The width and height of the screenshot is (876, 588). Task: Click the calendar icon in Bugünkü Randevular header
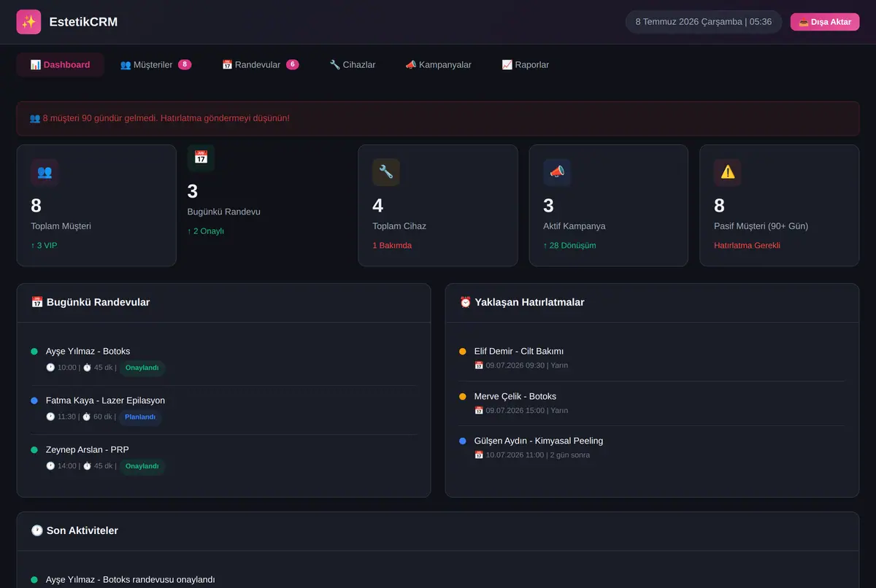(x=37, y=302)
